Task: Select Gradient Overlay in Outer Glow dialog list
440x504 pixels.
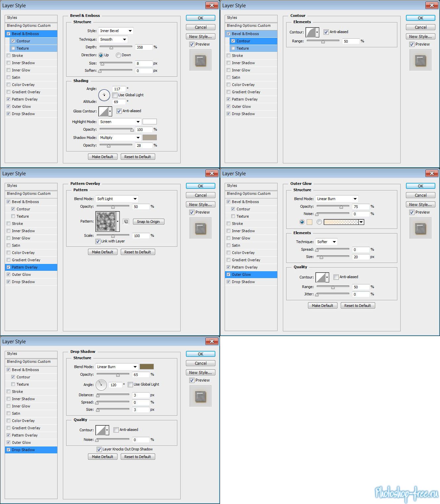Action: 246,260
